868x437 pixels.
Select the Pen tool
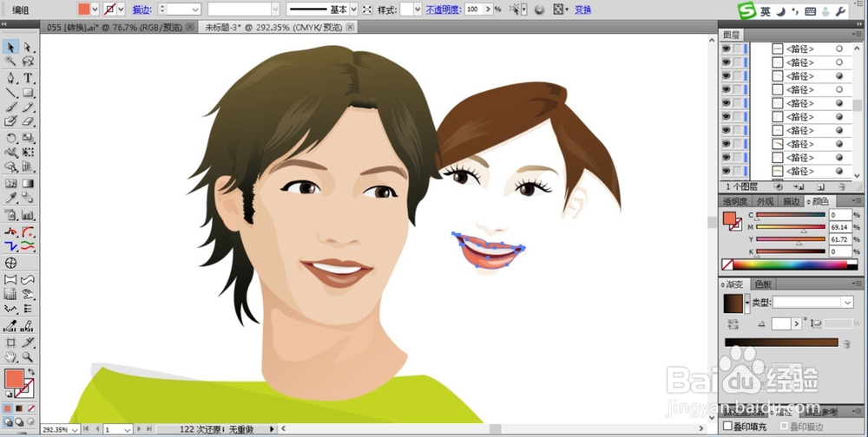click(10, 78)
